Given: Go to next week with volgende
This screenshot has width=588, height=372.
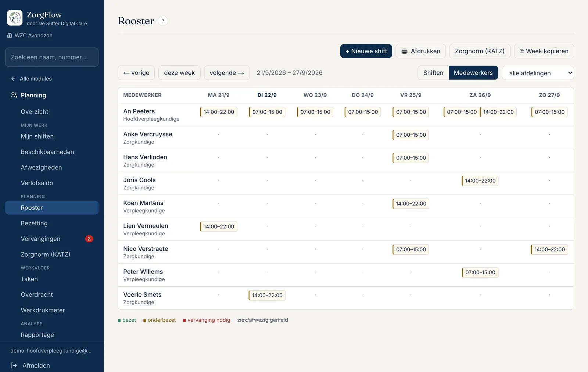Looking at the screenshot, I should click(227, 73).
